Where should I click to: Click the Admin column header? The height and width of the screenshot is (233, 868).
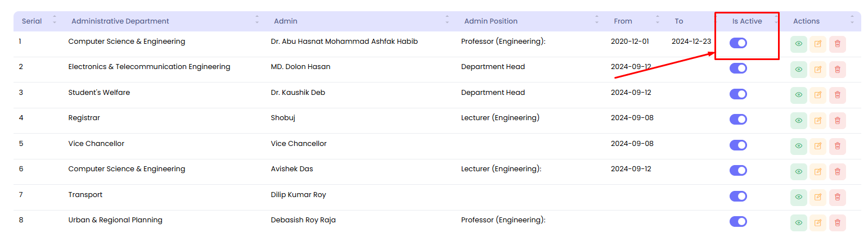coord(286,21)
